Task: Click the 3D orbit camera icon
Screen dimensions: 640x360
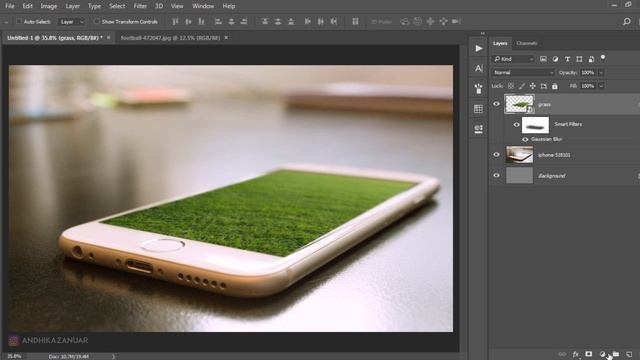Action: [404, 22]
